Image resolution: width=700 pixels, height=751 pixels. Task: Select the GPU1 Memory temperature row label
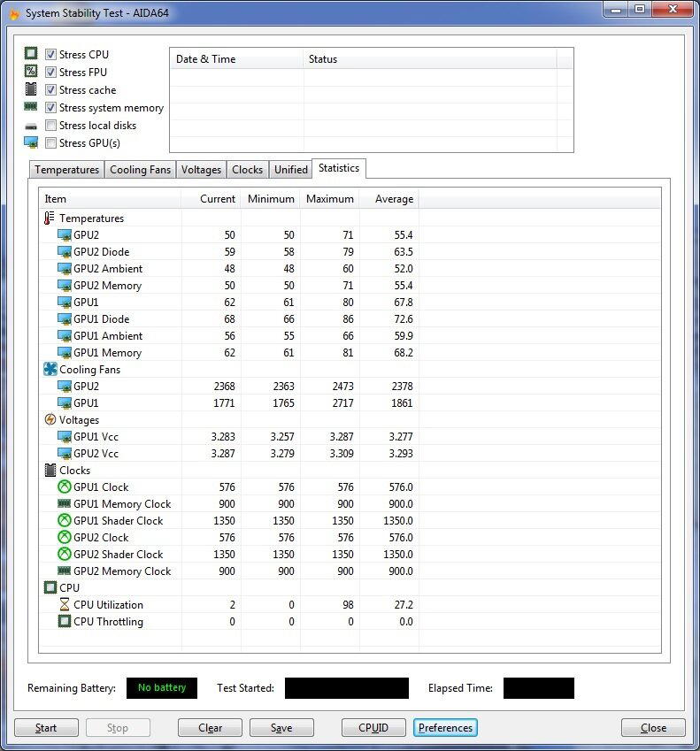point(107,353)
